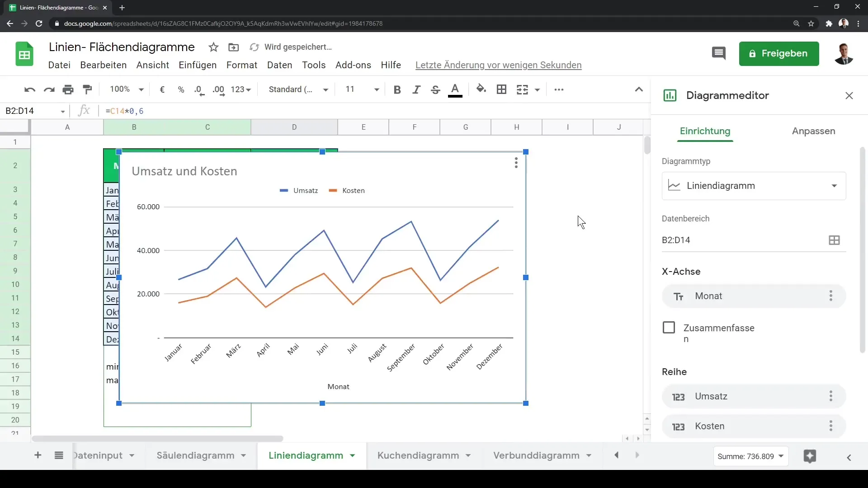The height and width of the screenshot is (488, 868).
Task: Select the paint format roller icon
Action: pos(88,89)
